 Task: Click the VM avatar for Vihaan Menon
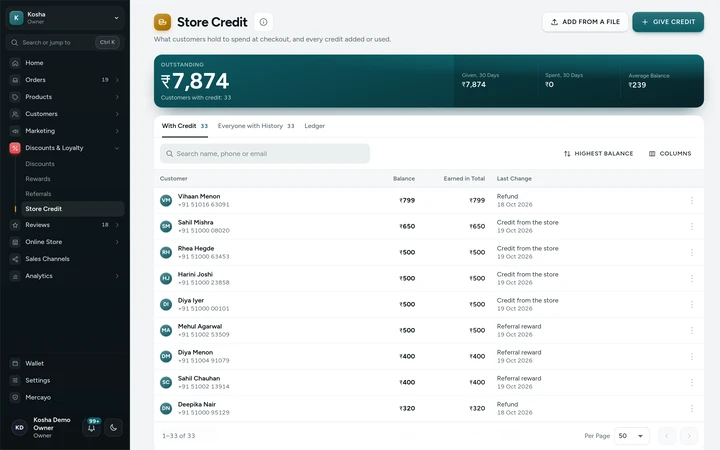click(166, 201)
